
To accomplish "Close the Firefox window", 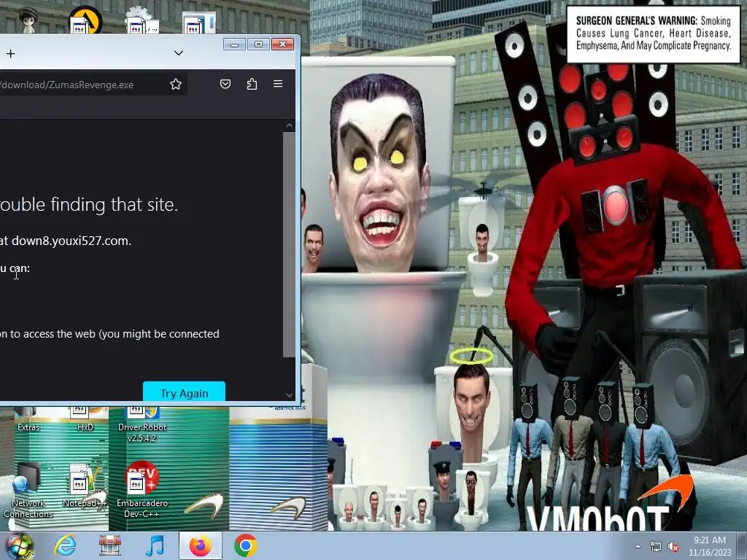I will (282, 44).
